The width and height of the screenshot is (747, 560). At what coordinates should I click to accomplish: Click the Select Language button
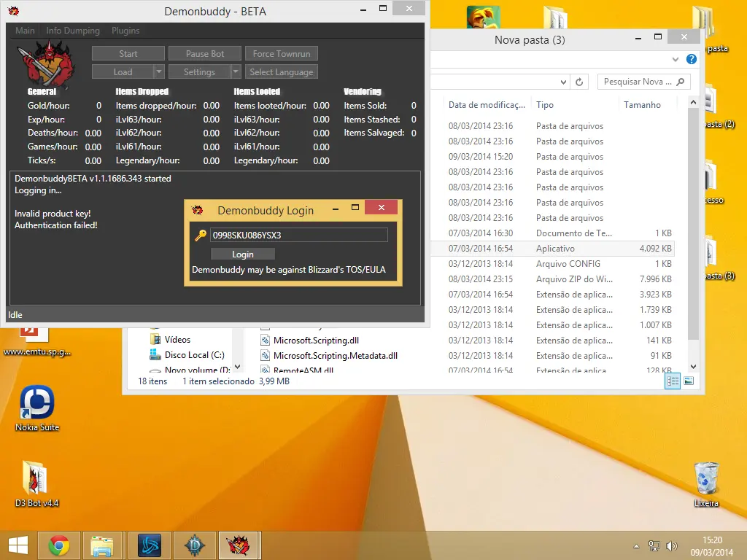(282, 72)
